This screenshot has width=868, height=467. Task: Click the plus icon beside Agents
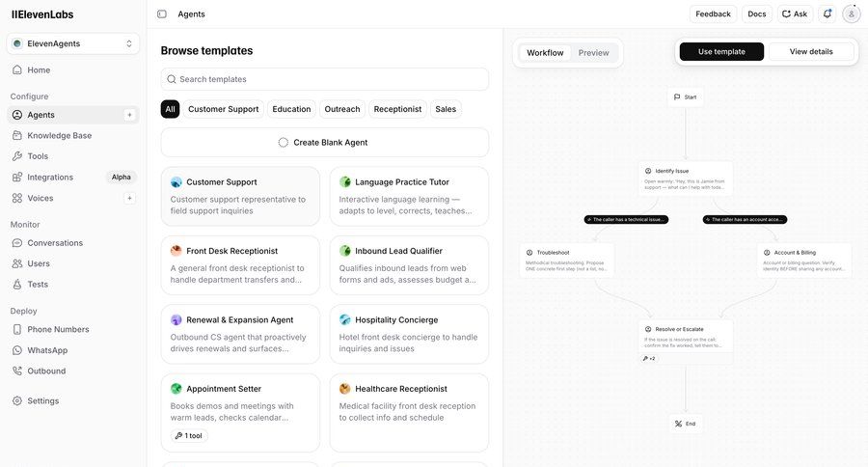tap(129, 115)
